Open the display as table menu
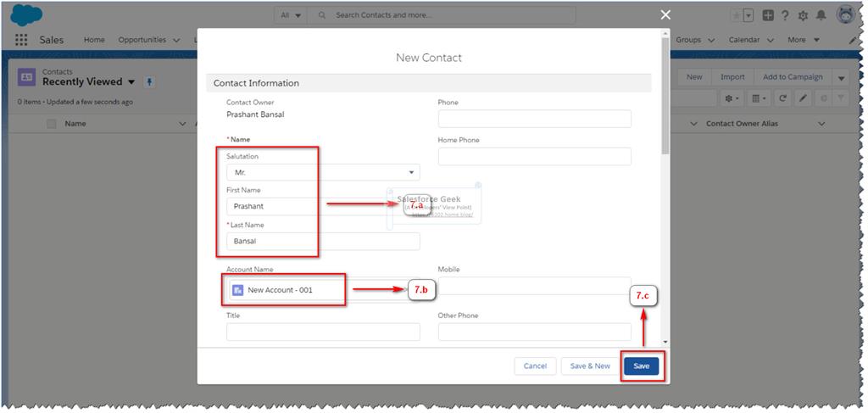Viewport: 868px width, 413px height. click(x=757, y=98)
